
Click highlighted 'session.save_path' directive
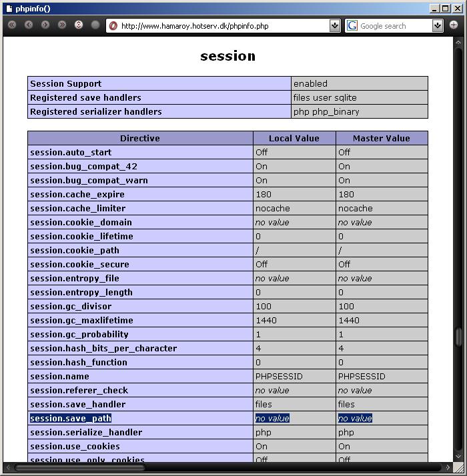click(71, 418)
